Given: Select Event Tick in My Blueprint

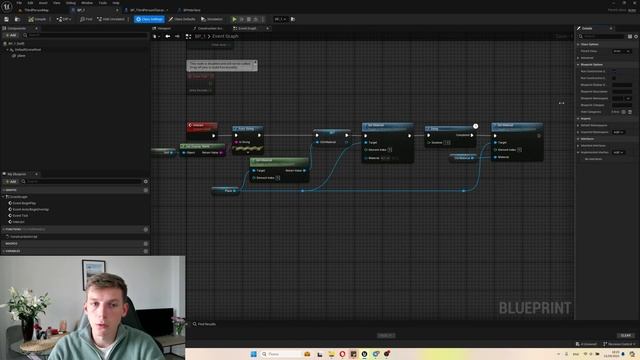Looking at the screenshot, I should tap(19, 216).
